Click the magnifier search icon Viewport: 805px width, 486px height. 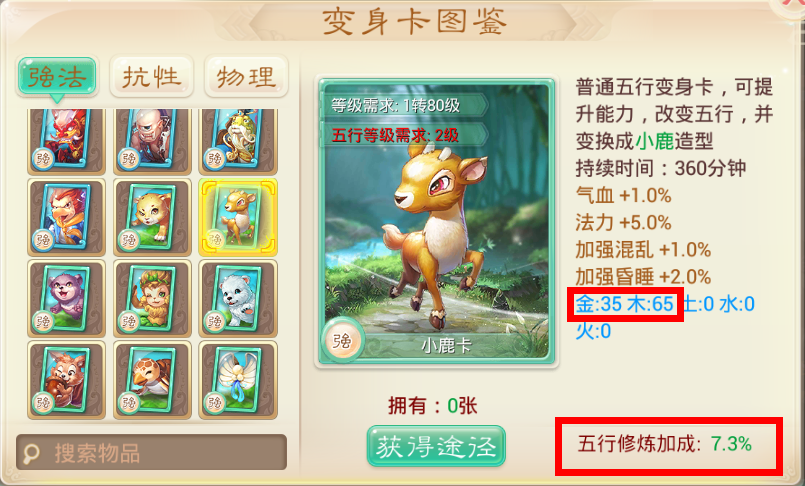[x=32, y=453]
